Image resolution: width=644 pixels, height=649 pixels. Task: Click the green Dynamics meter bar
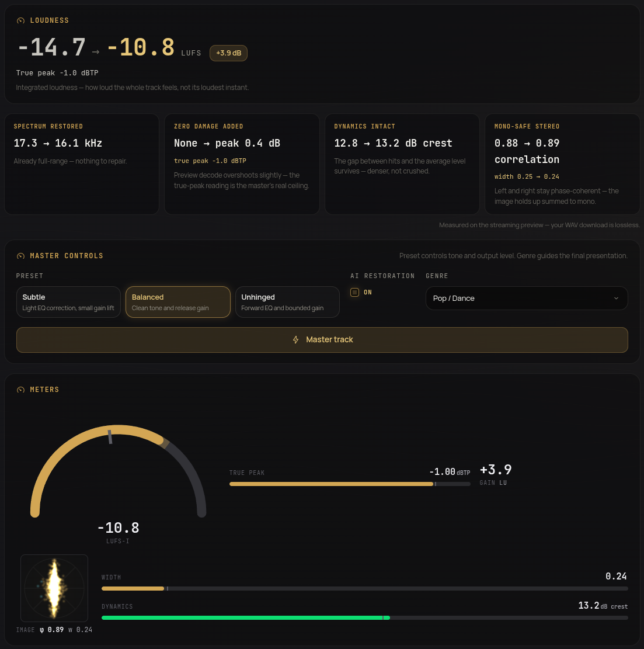coord(365,617)
